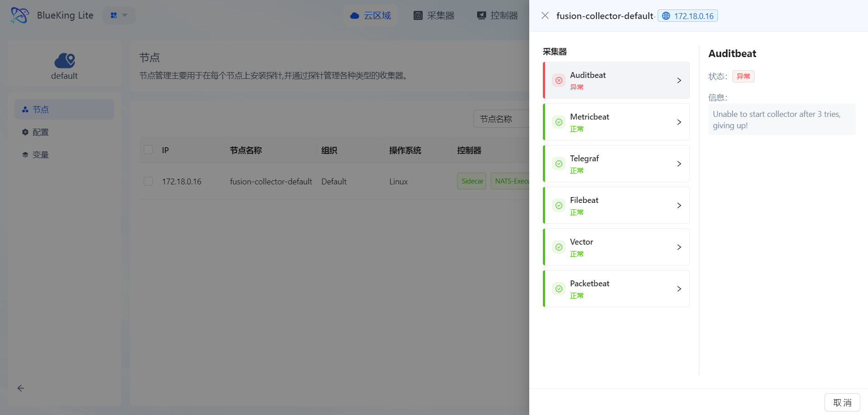This screenshot has height=415, width=868.
Task: Click the 变量 layers sidebar icon
Action: [25, 155]
